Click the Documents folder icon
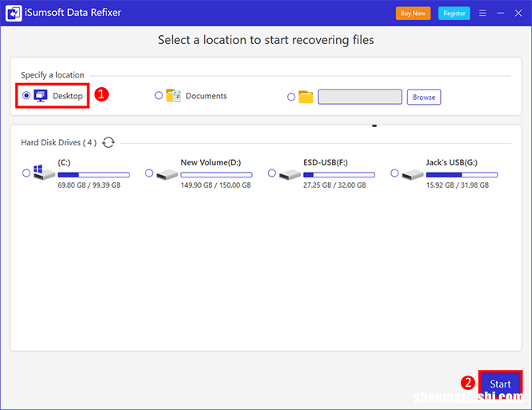 pyautogui.click(x=174, y=96)
